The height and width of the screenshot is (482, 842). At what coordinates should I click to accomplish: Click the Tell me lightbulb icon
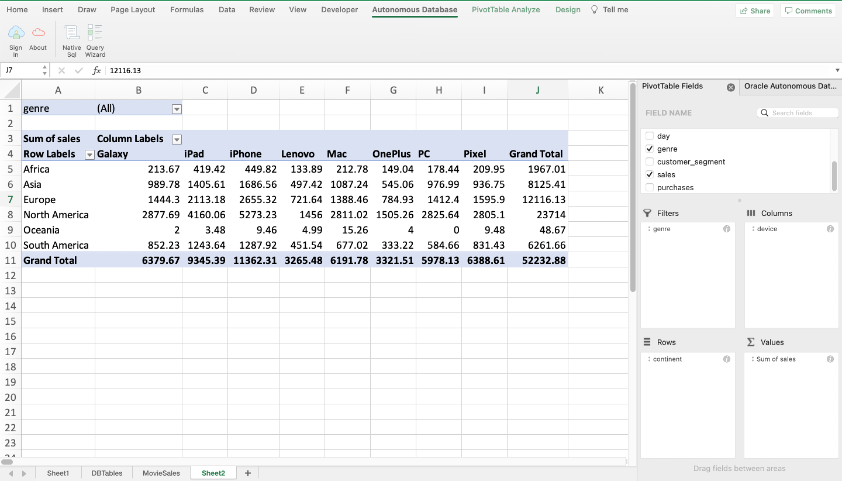594,10
